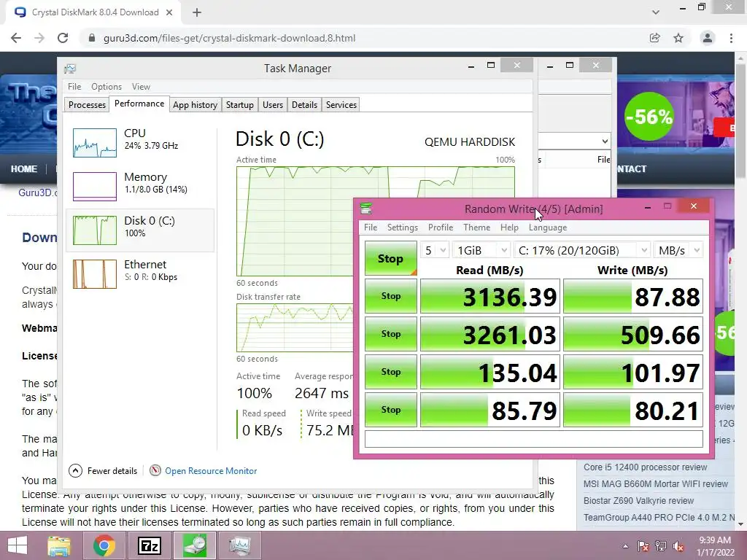
Task: Open Chrome from the taskbar
Action: pos(104,545)
